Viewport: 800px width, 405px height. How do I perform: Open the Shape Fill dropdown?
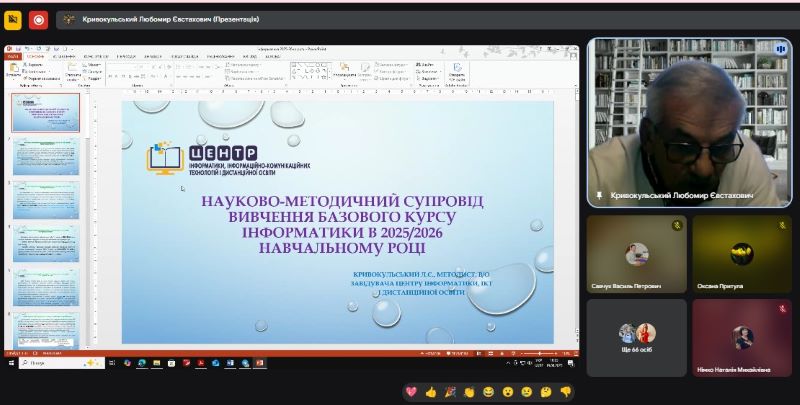[x=392, y=65]
